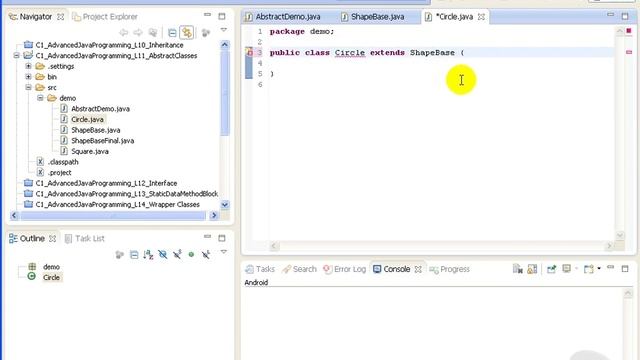Select demo package in Outline
Viewport: 640px width, 360px height.
tap(51, 267)
